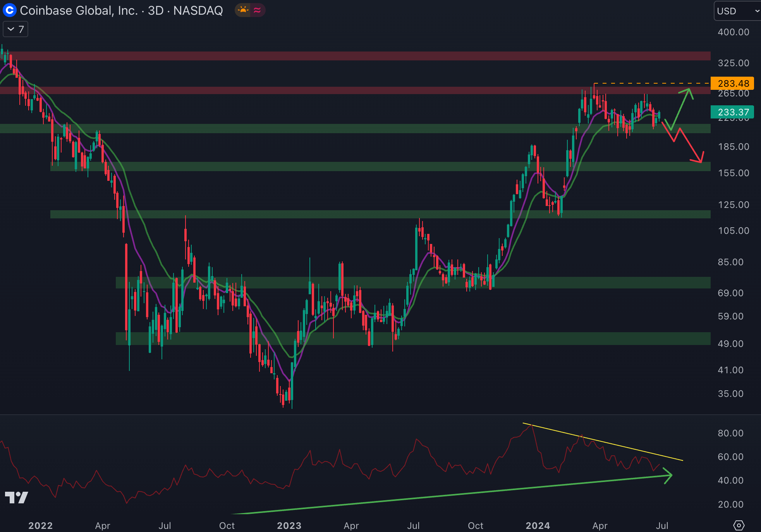
Task: Click the green upward arrow drawing
Action: tap(681, 109)
